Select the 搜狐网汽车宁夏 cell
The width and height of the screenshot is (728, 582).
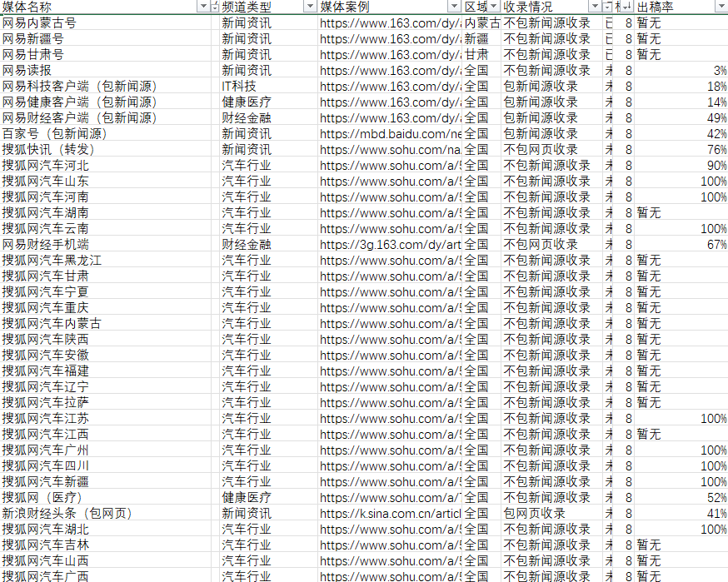click(x=106, y=291)
